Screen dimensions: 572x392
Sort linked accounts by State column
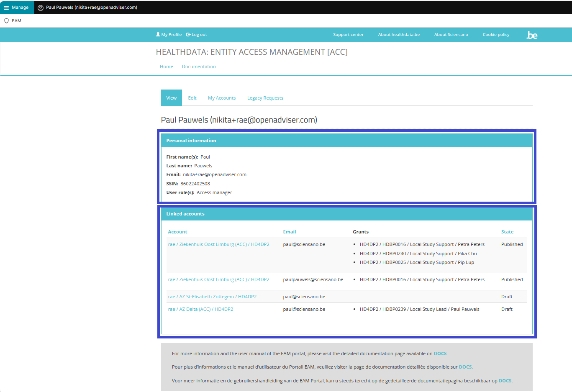point(507,232)
